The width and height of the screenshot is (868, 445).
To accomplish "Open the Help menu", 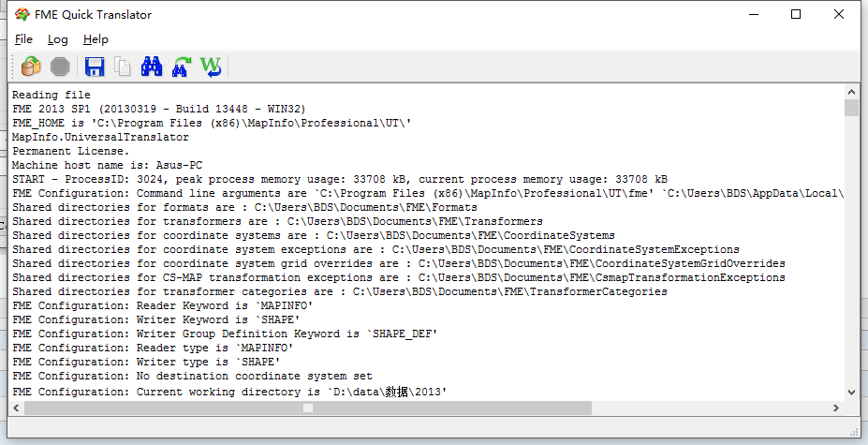I will click(x=96, y=39).
